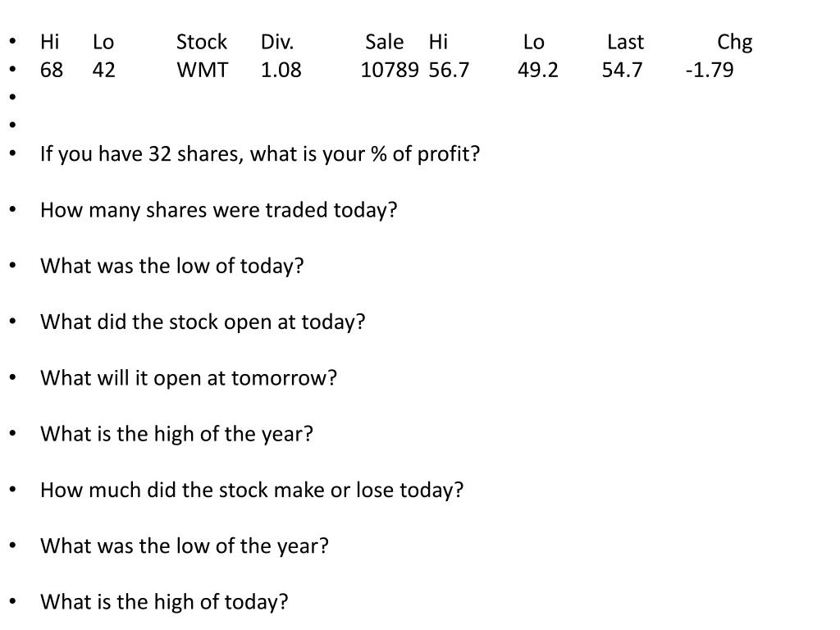Click the yearly high value 68
This screenshot has height=630, width=840.
pyautogui.click(x=52, y=70)
